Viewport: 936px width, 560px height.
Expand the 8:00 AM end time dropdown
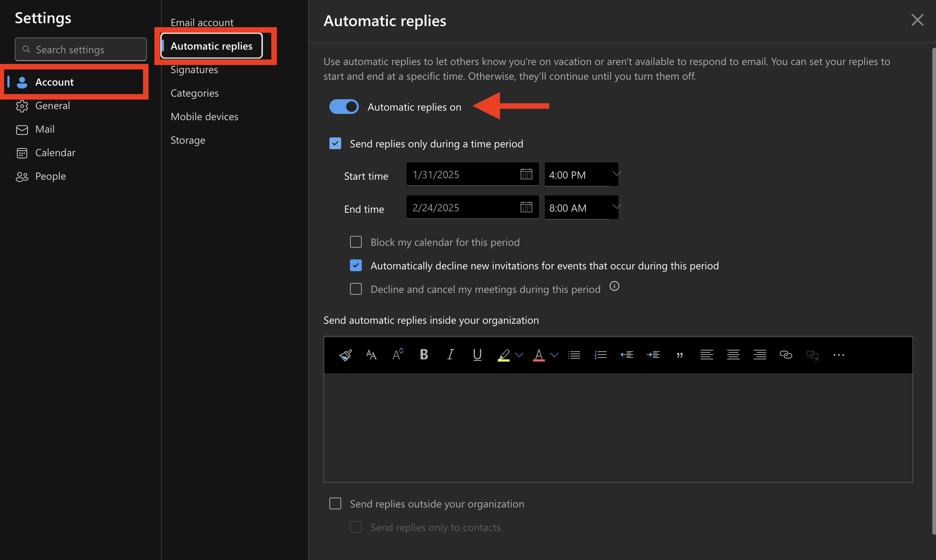pos(616,207)
